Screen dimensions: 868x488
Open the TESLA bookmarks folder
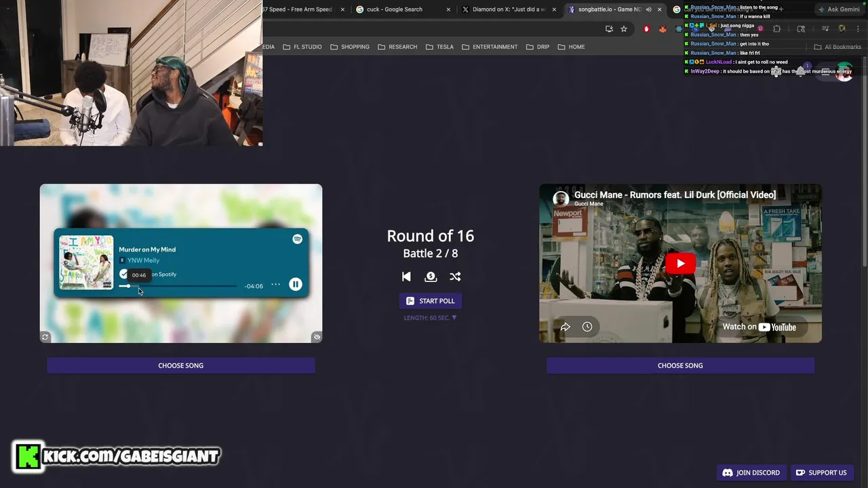coord(440,47)
